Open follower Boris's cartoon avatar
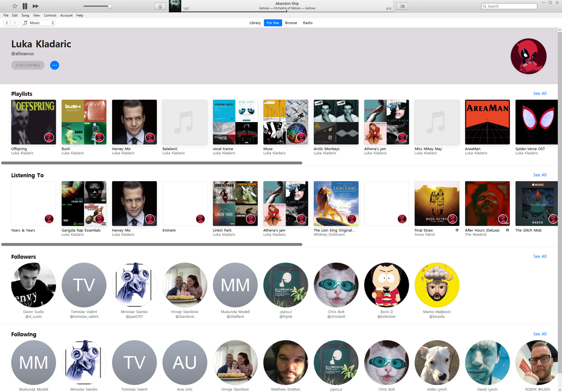 (x=387, y=285)
